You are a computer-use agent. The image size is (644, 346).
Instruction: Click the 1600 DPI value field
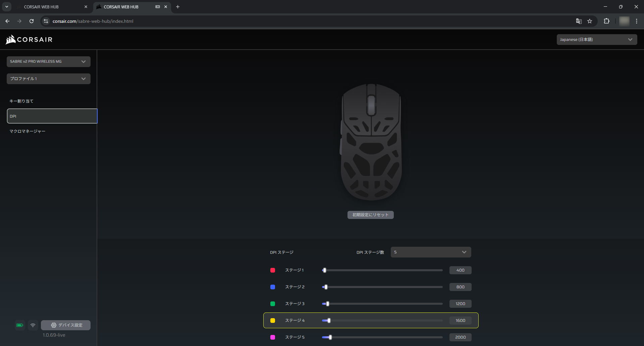[x=461, y=321]
